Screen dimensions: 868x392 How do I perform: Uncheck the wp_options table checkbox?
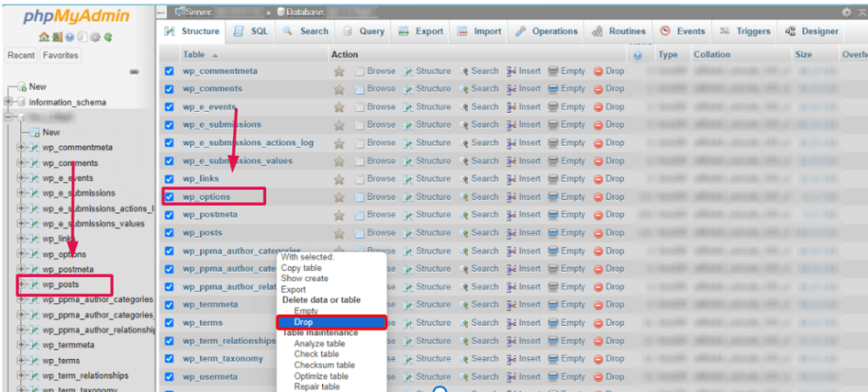170,196
